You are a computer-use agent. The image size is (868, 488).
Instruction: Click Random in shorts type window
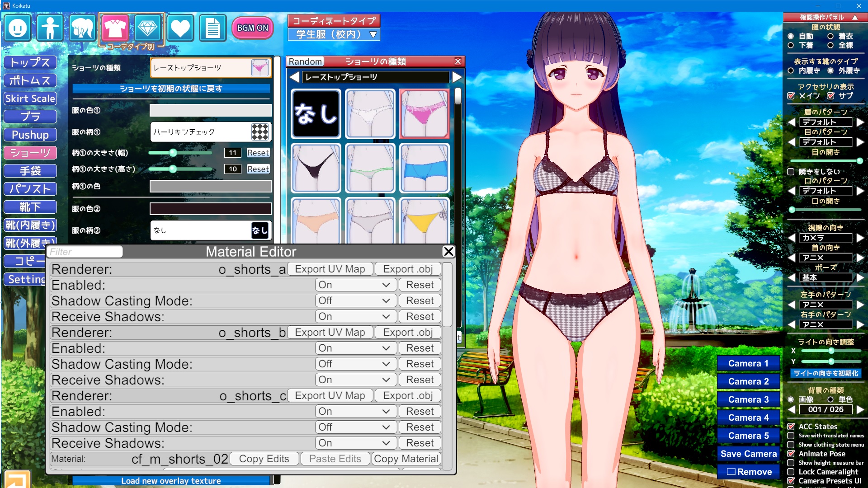point(305,61)
